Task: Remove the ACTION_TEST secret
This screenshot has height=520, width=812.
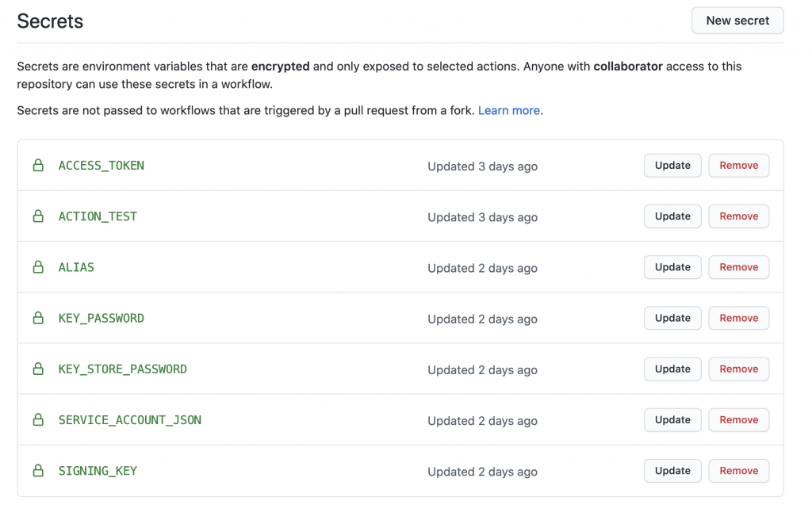Action: pos(738,216)
